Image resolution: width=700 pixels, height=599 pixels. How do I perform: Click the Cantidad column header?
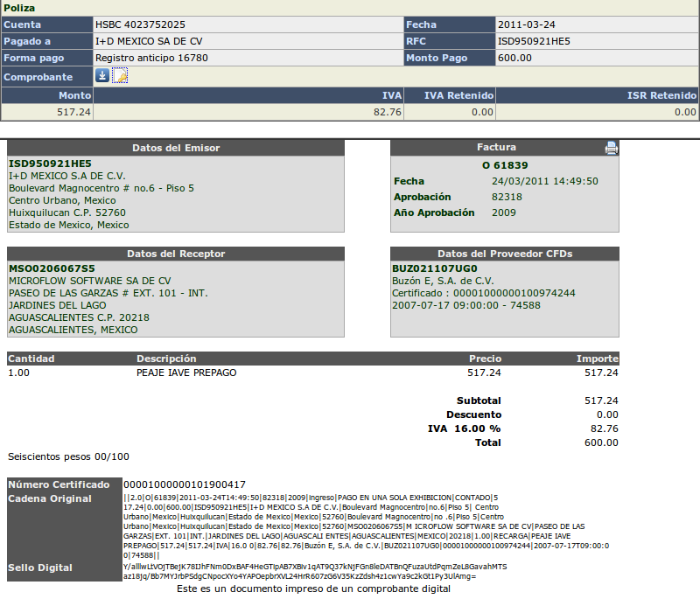point(31,359)
